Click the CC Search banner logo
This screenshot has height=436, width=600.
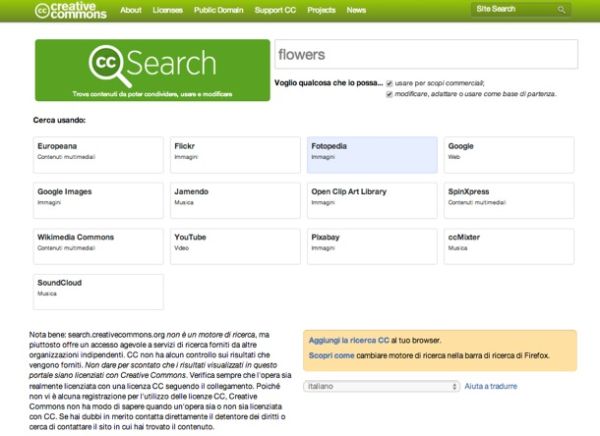click(x=152, y=70)
